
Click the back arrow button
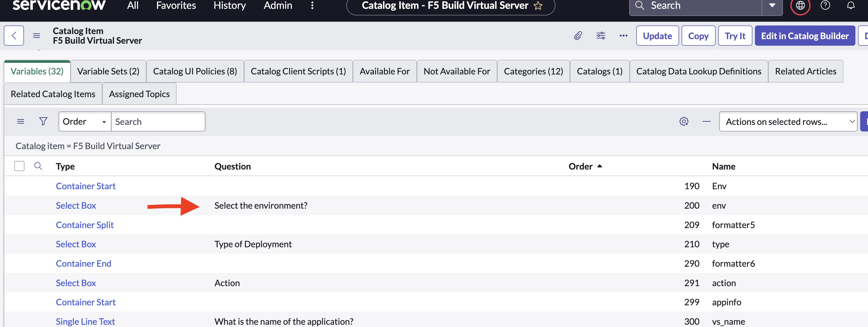click(x=14, y=35)
